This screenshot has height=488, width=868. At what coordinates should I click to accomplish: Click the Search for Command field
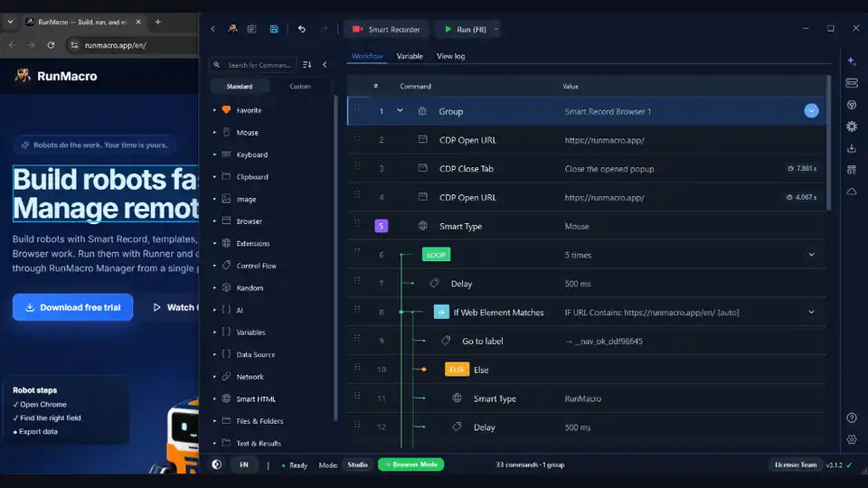pos(254,65)
